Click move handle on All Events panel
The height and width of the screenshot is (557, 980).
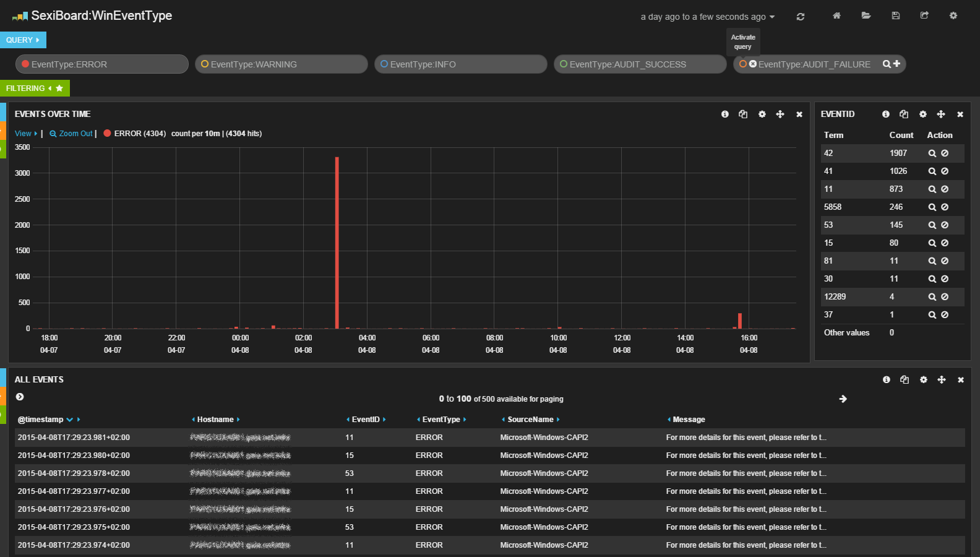942,379
